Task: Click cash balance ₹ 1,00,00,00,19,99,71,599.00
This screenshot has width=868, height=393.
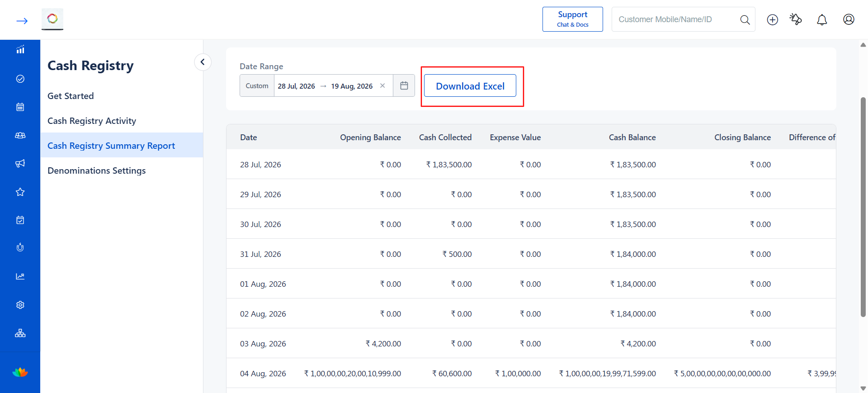Action: point(608,374)
